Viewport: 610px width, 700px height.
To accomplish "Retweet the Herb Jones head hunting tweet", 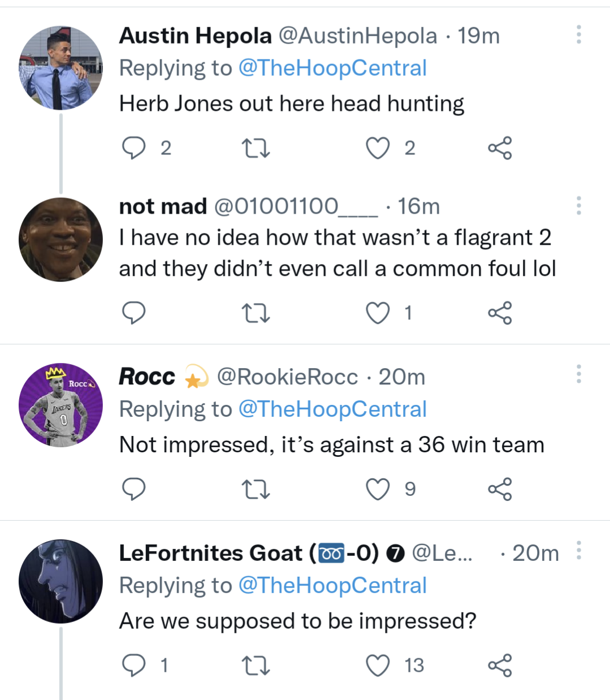I will tap(255, 148).
